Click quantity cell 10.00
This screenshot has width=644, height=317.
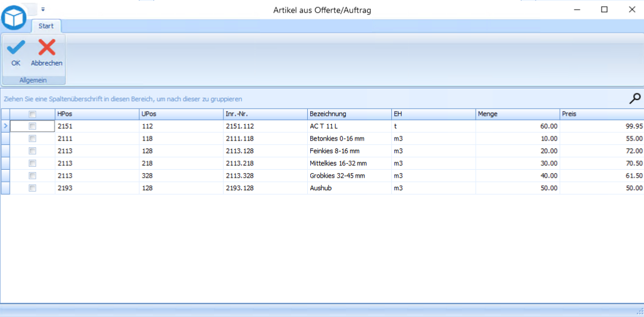(518, 139)
